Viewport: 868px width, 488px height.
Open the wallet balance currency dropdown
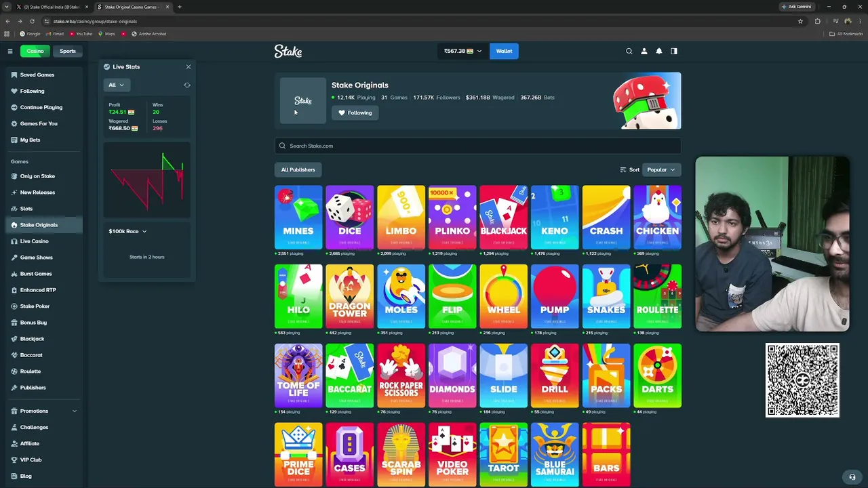point(463,51)
